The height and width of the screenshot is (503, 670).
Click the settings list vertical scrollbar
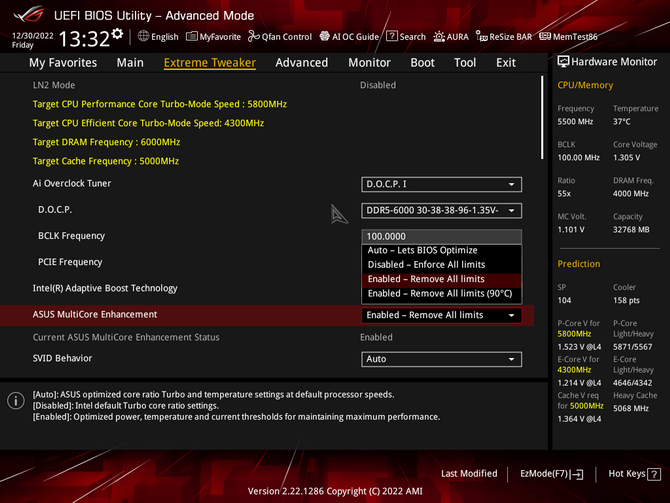tap(542, 118)
